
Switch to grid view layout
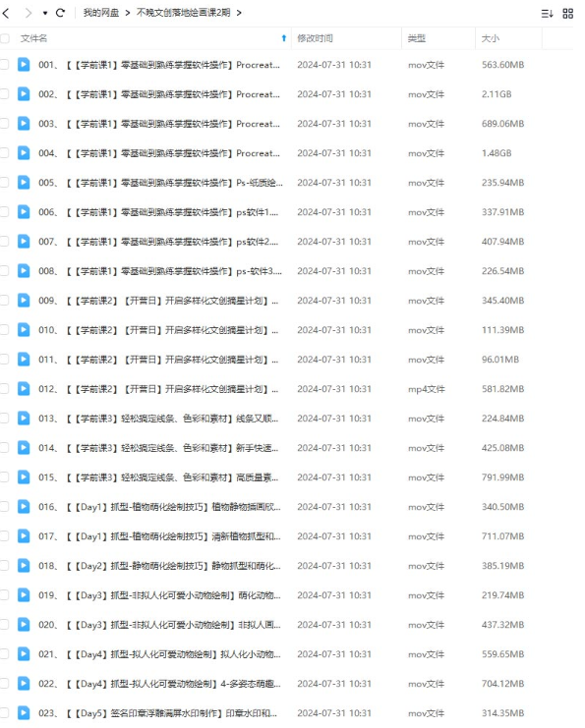(x=568, y=14)
